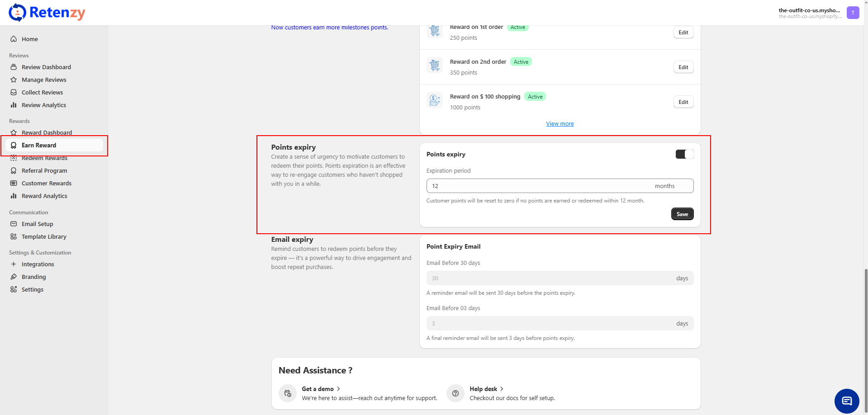
Task: Click the Home icon in the sidebar
Action: coord(14,39)
